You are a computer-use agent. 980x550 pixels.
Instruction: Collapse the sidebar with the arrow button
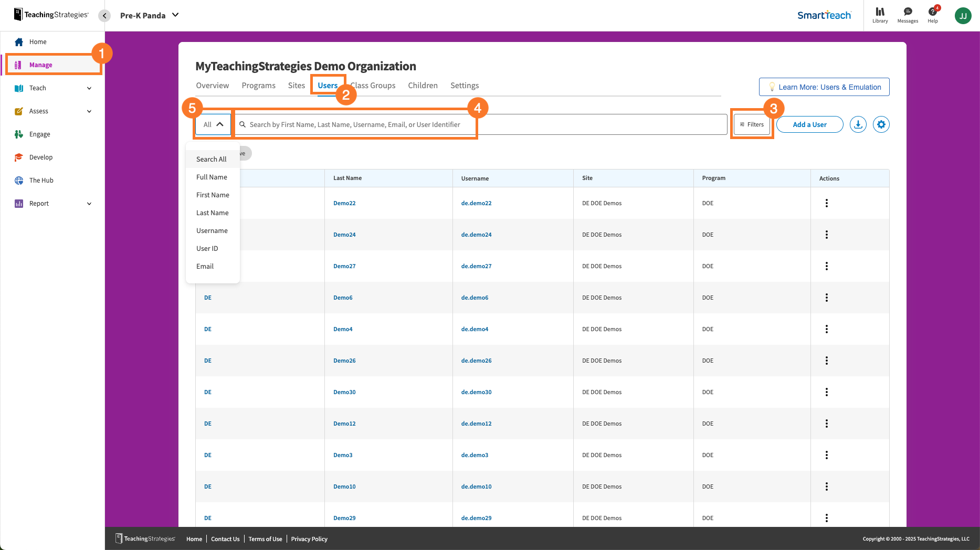pyautogui.click(x=104, y=16)
